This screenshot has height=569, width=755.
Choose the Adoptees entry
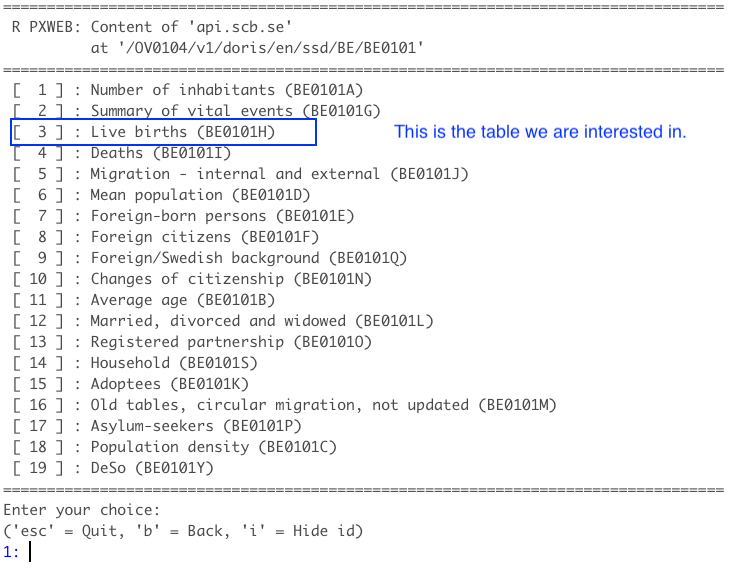[169, 384]
